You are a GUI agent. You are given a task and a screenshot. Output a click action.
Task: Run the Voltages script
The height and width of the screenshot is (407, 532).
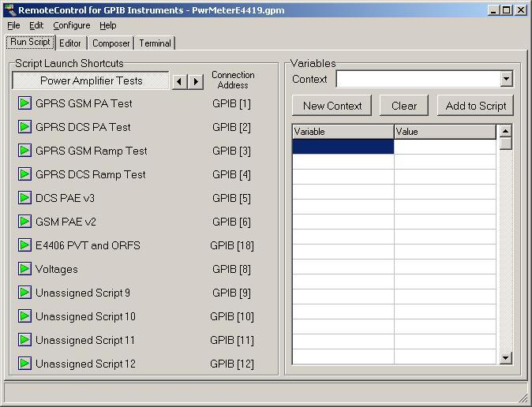click(x=24, y=269)
